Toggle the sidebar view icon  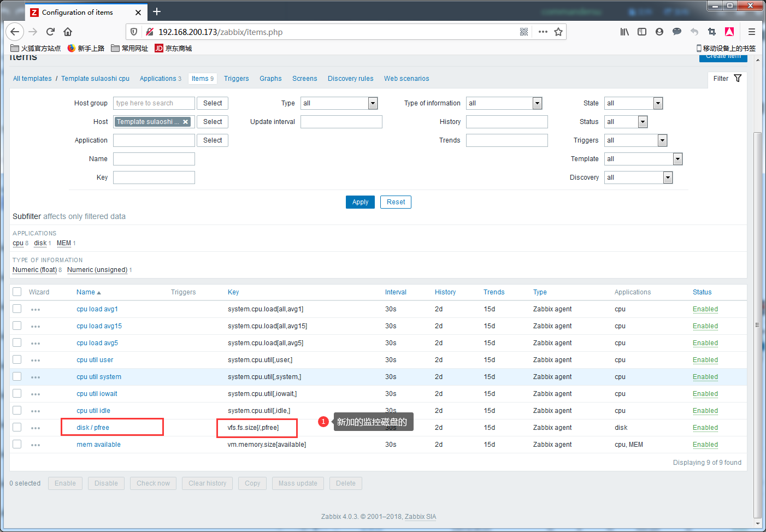(x=642, y=32)
